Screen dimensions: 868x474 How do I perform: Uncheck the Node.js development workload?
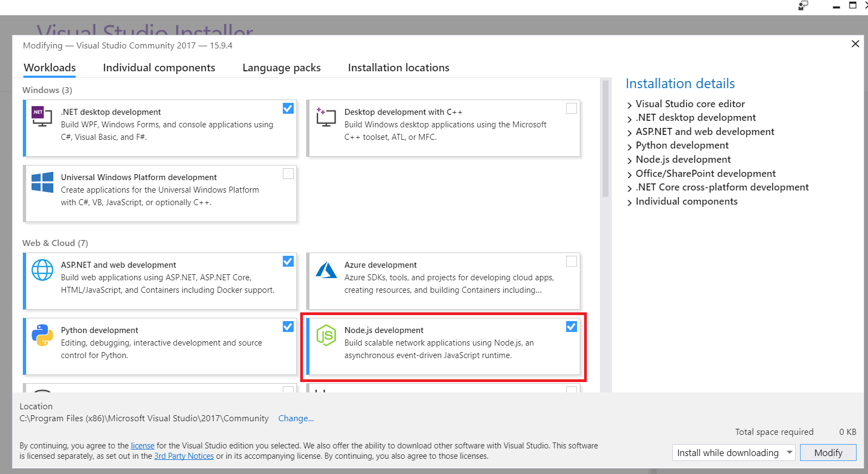click(x=572, y=327)
